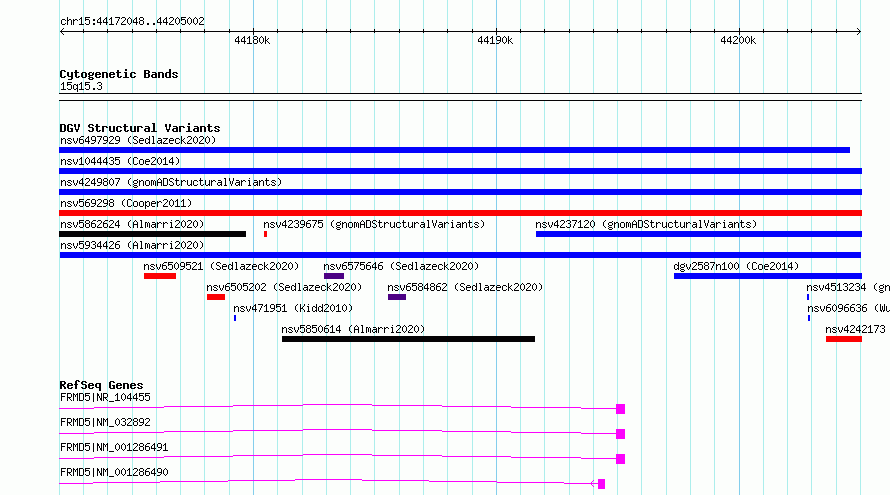This screenshot has width=890, height=495.
Task: Select the magenta exon box of FRMD5|NM_001286491
Action: pyautogui.click(x=620, y=459)
